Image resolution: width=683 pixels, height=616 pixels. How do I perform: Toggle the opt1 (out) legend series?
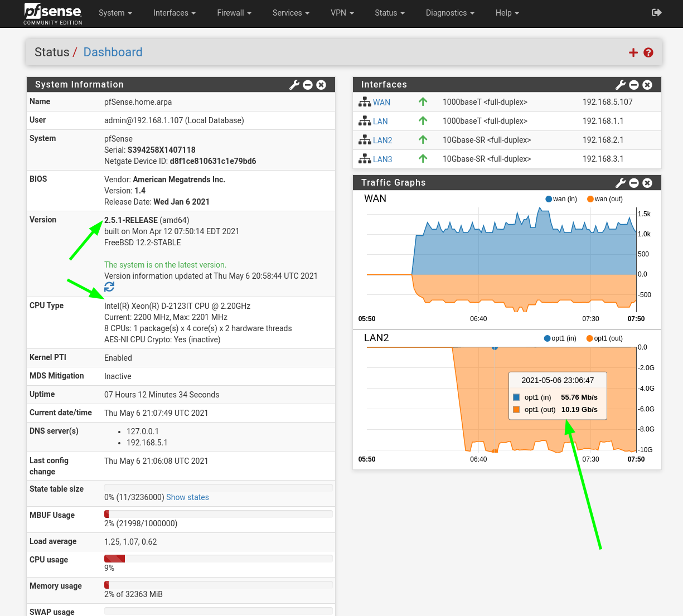[604, 338]
